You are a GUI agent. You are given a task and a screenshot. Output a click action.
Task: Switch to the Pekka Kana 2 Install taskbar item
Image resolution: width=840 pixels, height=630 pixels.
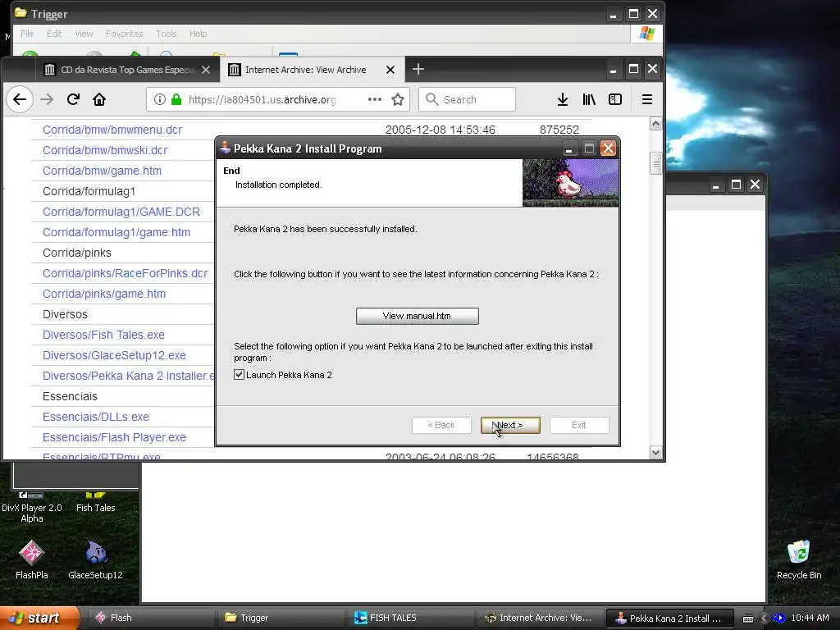671,619
